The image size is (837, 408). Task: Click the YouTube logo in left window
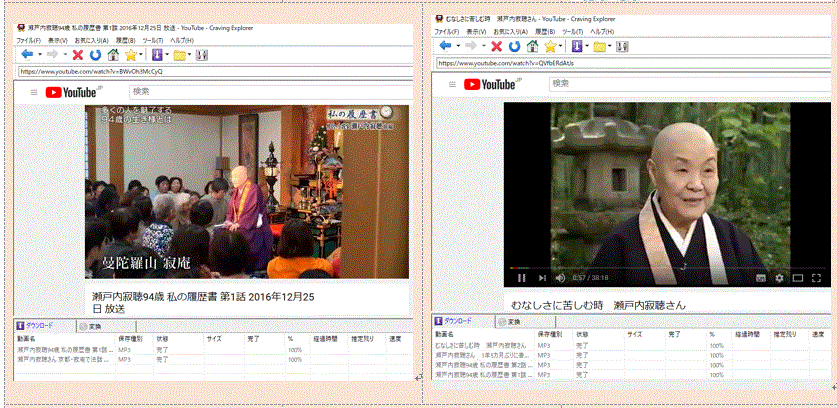74,92
